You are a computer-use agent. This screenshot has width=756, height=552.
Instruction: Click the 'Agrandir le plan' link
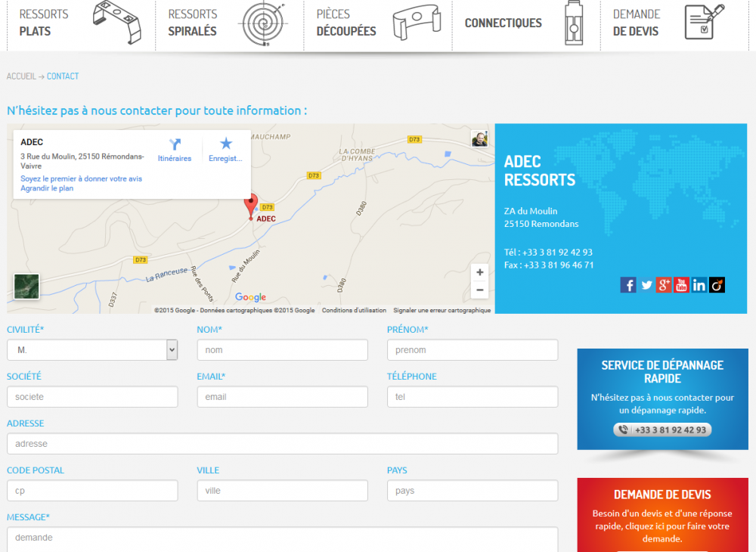point(47,188)
